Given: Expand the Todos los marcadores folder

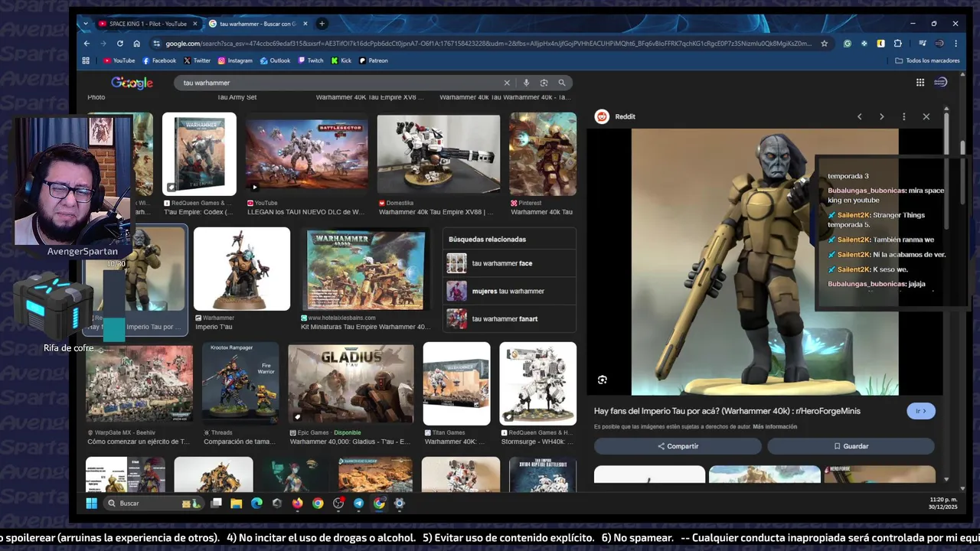Looking at the screenshot, I should [x=927, y=60].
